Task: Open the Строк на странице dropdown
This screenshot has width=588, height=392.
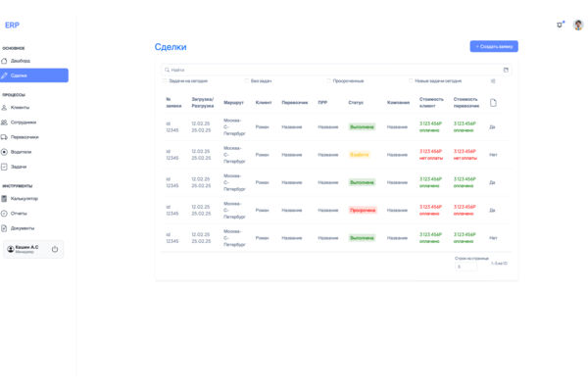Action: click(x=466, y=267)
